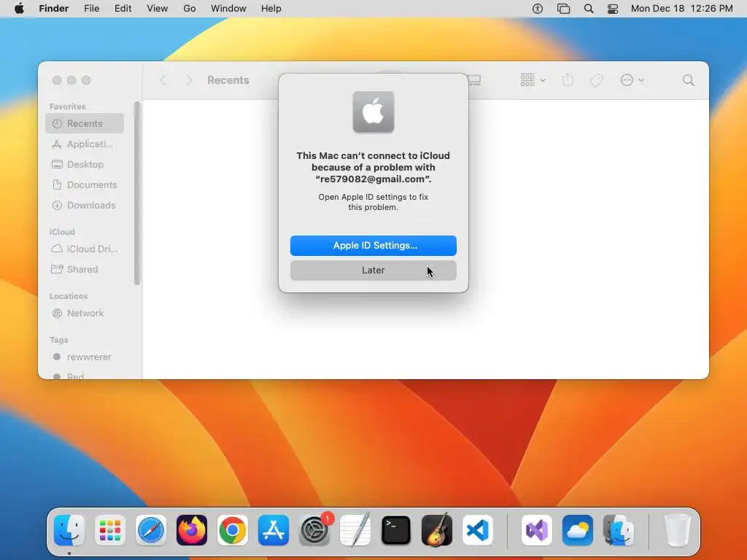Select the rewwrerer tag in the sidebar
The height and width of the screenshot is (560, 747).
[x=85, y=357]
